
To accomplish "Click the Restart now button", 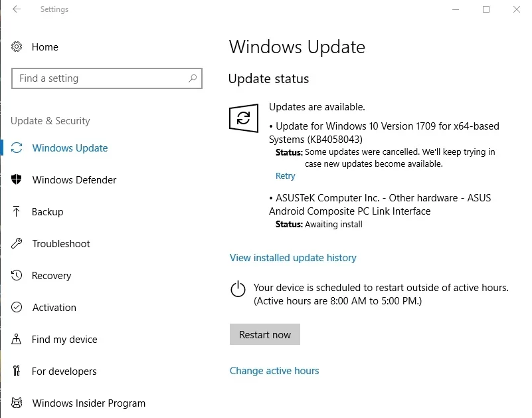I will pos(265,334).
